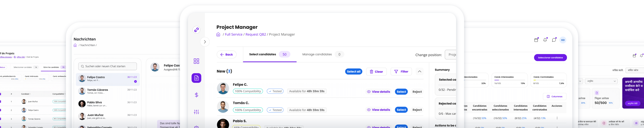Click the Select all button
The height and width of the screenshot is (128, 644).
click(353, 72)
